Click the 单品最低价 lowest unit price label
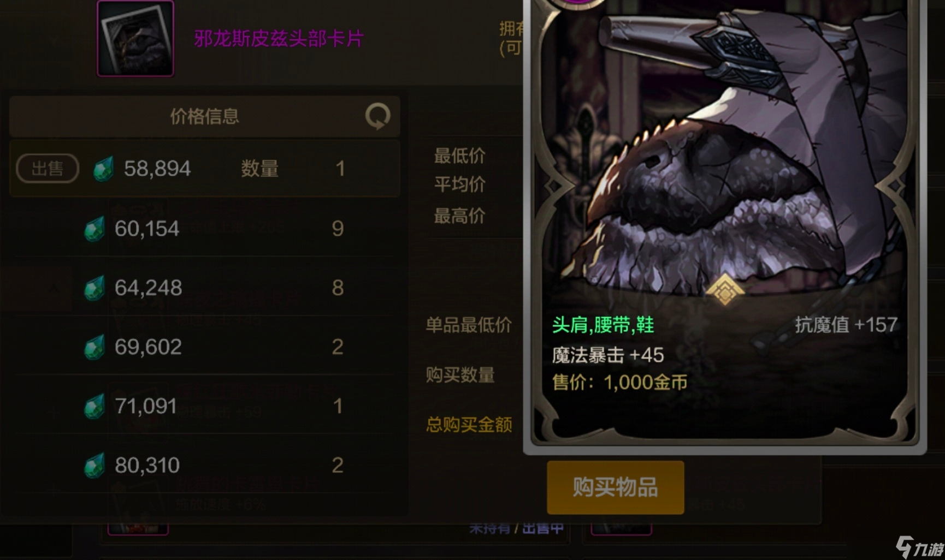The image size is (945, 560). [469, 325]
